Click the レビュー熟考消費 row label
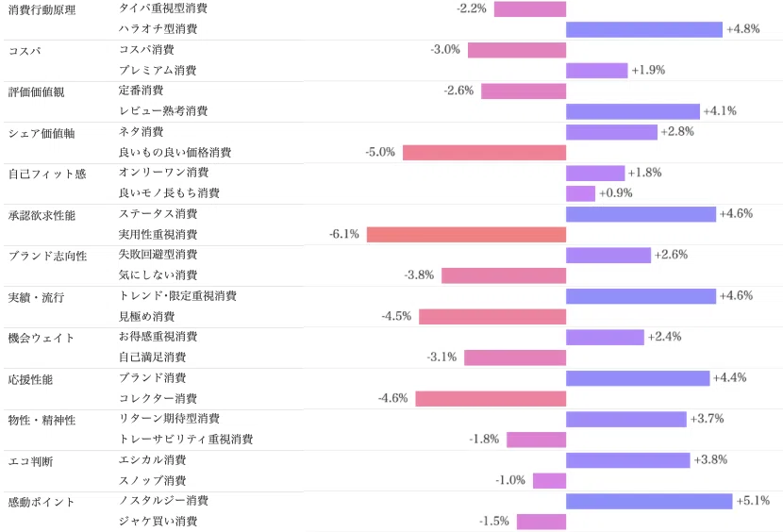 (x=163, y=111)
